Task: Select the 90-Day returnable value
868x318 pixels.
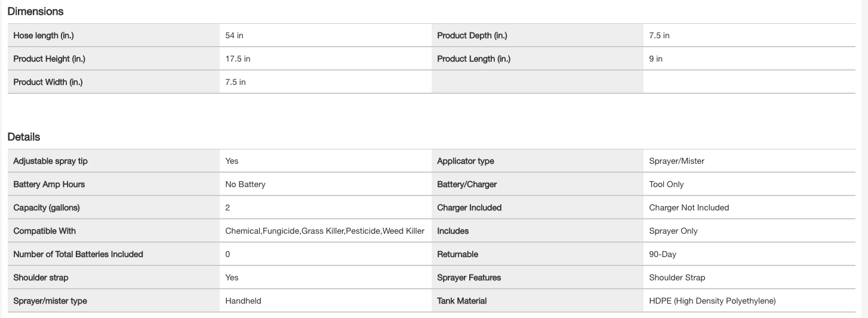Action: pos(663,254)
